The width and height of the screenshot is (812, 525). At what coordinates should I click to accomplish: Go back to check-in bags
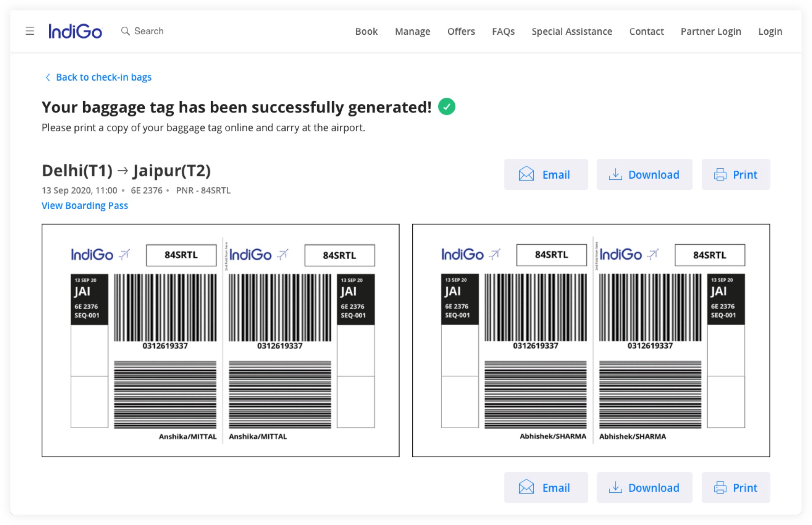click(x=103, y=77)
